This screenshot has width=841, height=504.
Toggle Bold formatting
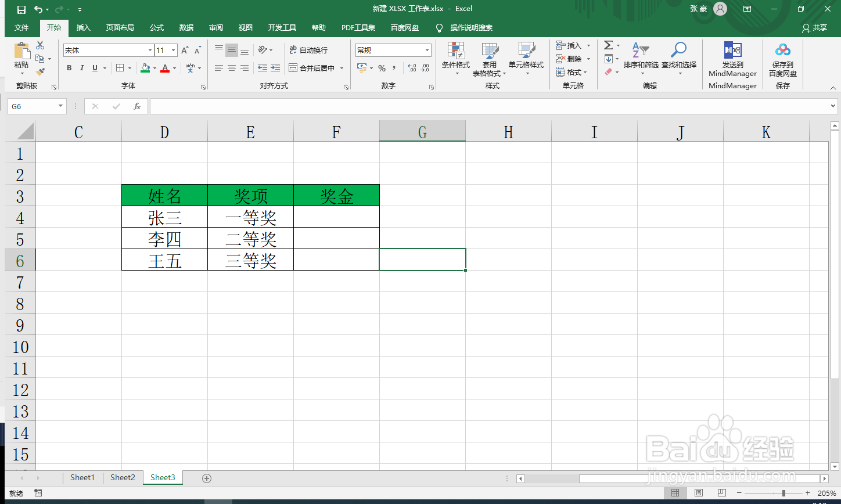(x=69, y=68)
